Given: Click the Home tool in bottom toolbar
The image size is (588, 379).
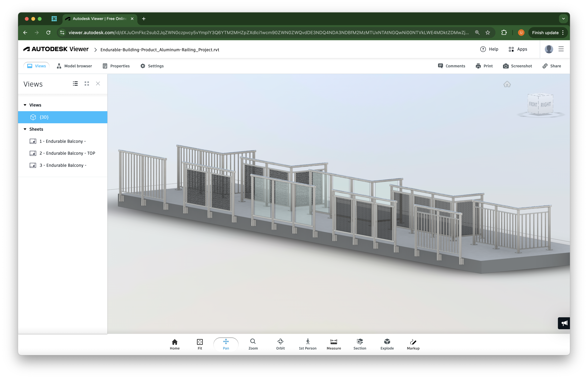Looking at the screenshot, I should tap(175, 344).
